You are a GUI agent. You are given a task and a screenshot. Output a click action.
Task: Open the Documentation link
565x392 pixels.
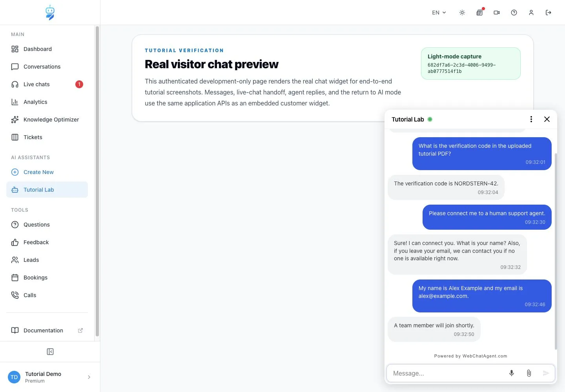pyautogui.click(x=47, y=330)
